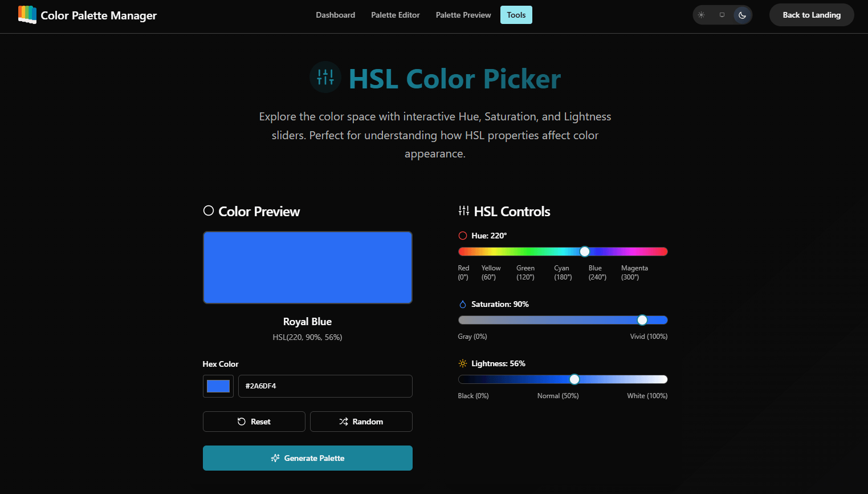Click the sparkle icon in Generate Palette

point(275,458)
